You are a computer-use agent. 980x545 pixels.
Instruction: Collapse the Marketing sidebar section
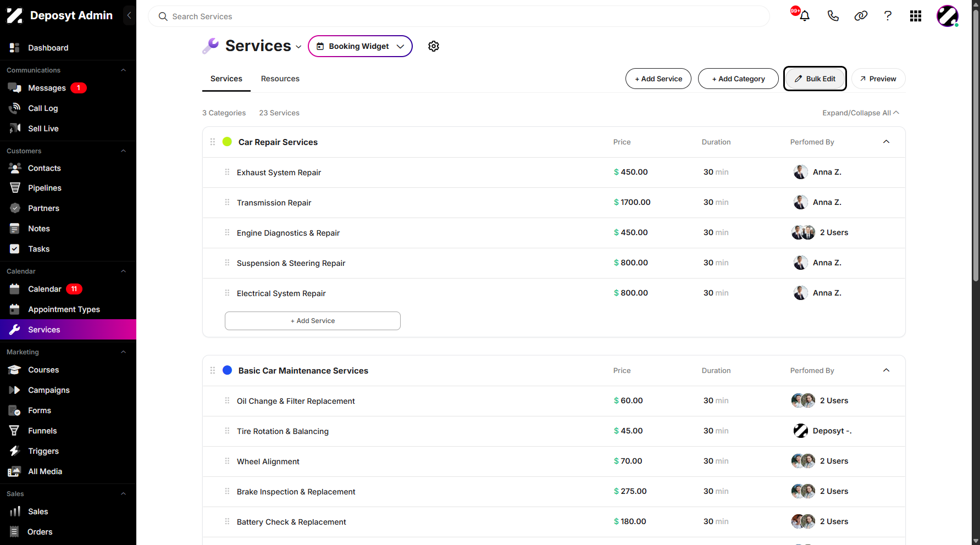coord(124,352)
